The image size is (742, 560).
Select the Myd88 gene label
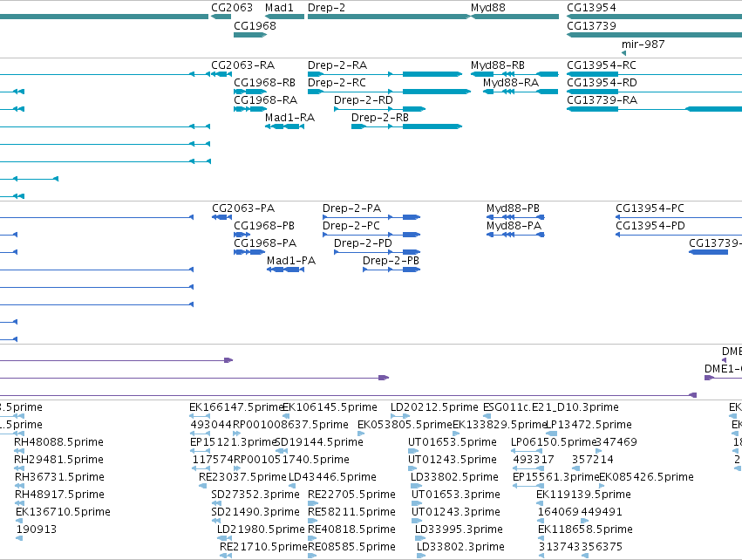pyautogui.click(x=488, y=8)
